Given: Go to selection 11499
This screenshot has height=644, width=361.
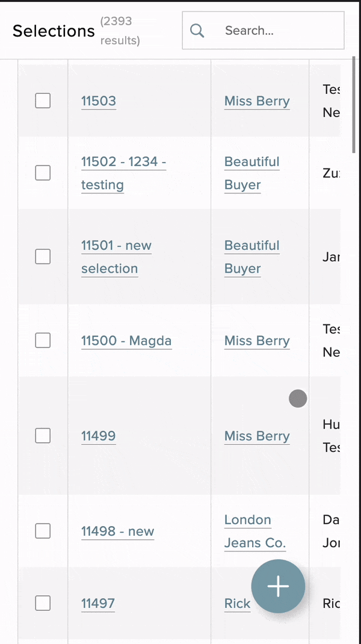Looking at the screenshot, I should click(99, 436).
